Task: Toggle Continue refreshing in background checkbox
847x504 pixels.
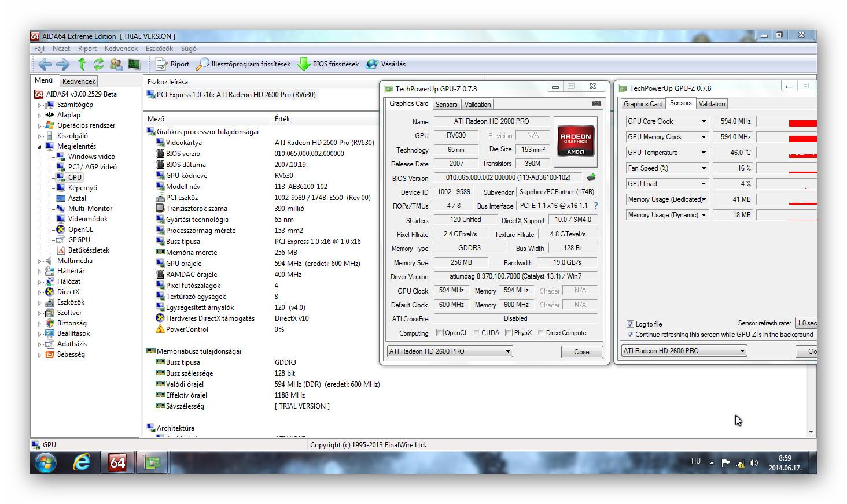Action: [630, 335]
